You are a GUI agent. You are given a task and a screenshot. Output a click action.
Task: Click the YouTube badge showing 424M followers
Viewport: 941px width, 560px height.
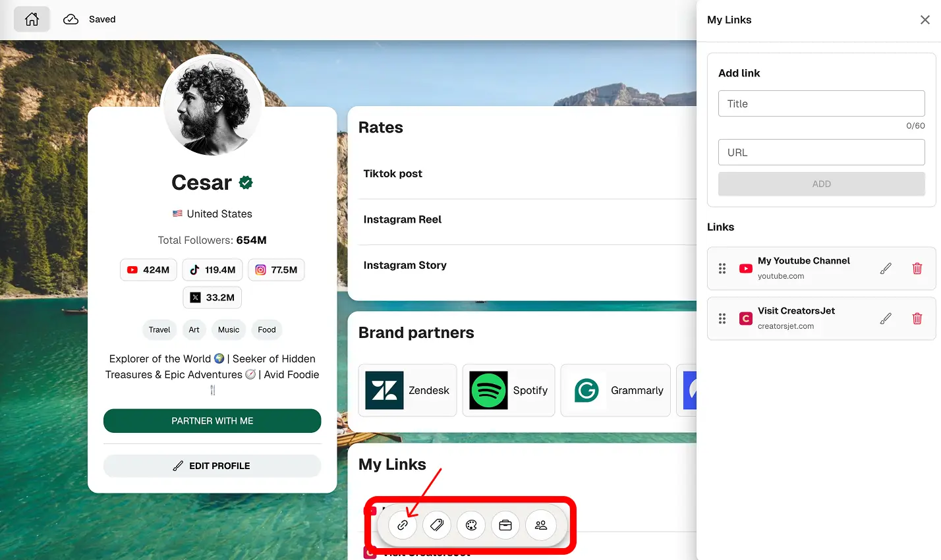(148, 269)
